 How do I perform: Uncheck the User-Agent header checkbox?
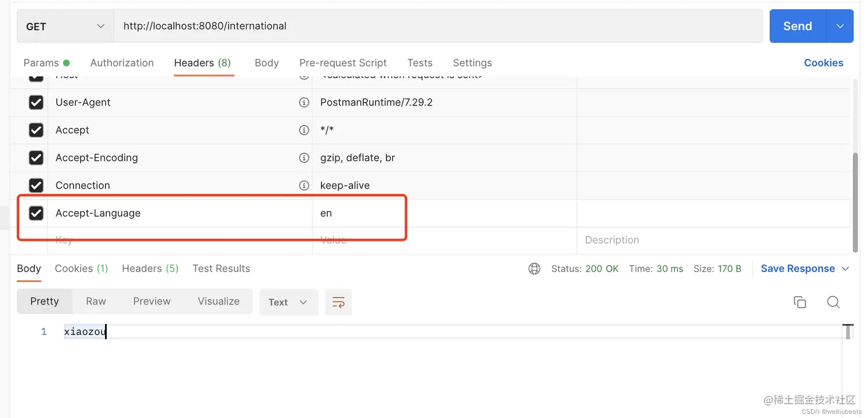36,103
